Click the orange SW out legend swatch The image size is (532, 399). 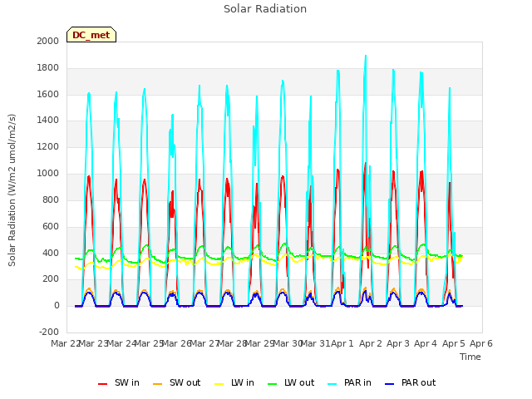(x=157, y=383)
